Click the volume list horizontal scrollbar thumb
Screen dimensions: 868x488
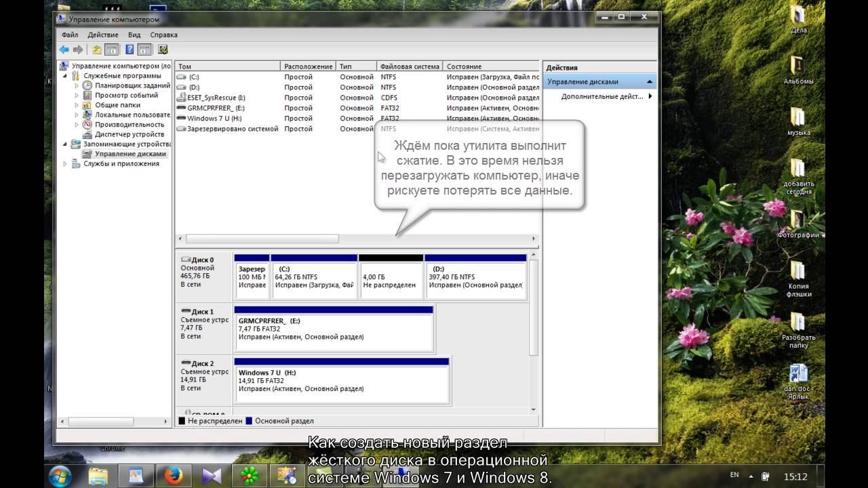coord(262,239)
